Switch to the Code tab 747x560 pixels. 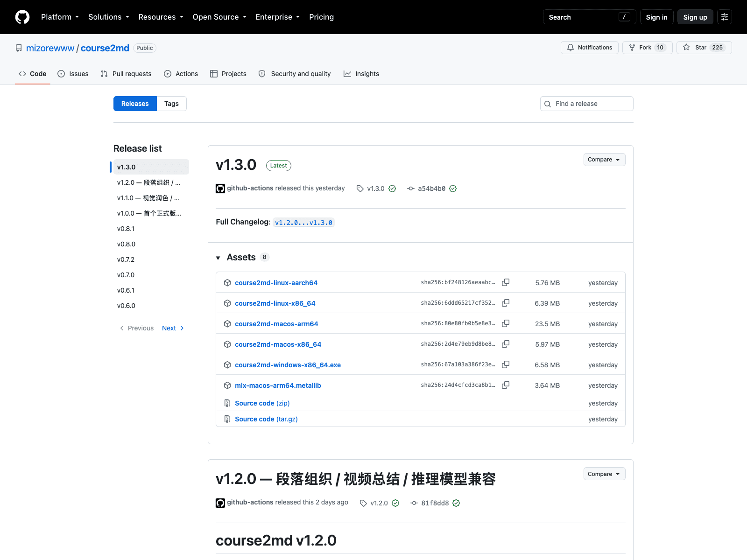[x=33, y=74]
